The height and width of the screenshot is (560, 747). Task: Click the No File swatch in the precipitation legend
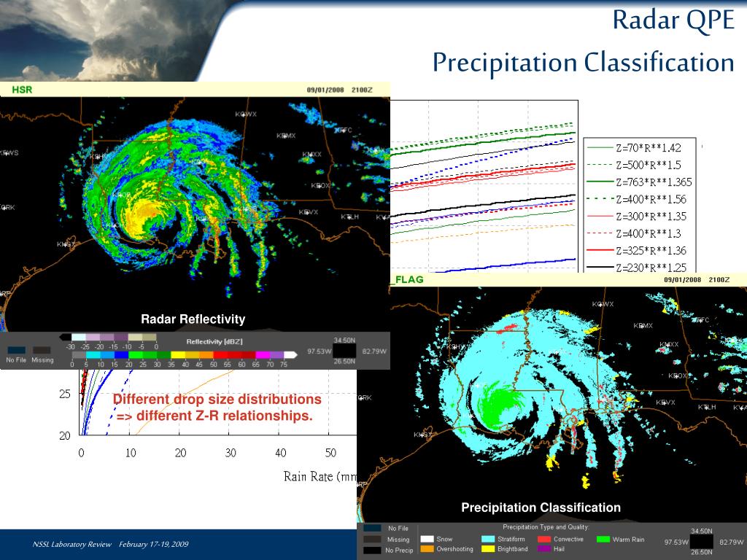(x=372, y=528)
